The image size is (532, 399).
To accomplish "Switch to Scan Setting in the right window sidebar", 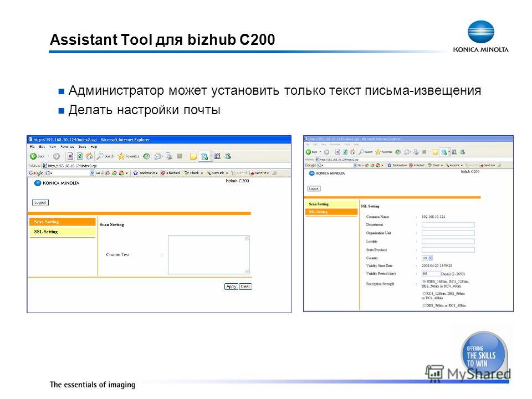I will click(331, 204).
